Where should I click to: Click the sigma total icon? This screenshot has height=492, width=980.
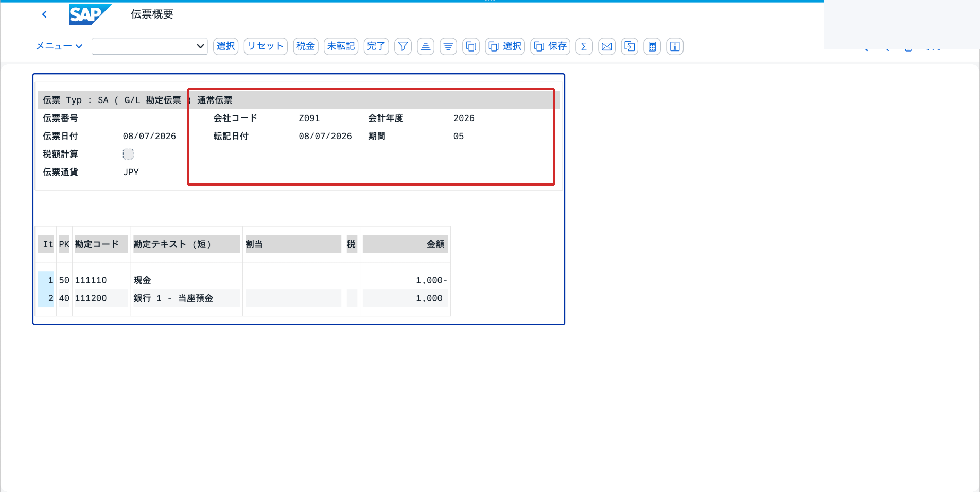(x=584, y=46)
